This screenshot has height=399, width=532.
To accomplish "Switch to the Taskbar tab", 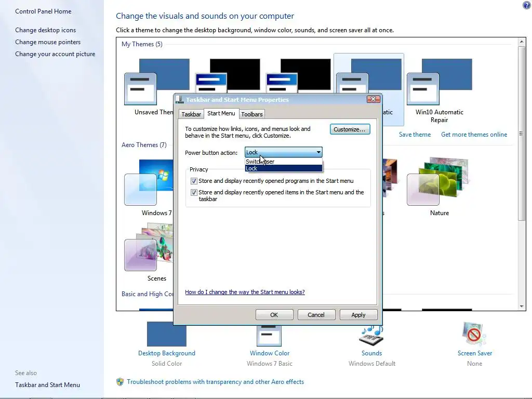I will [x=191, y=114].
